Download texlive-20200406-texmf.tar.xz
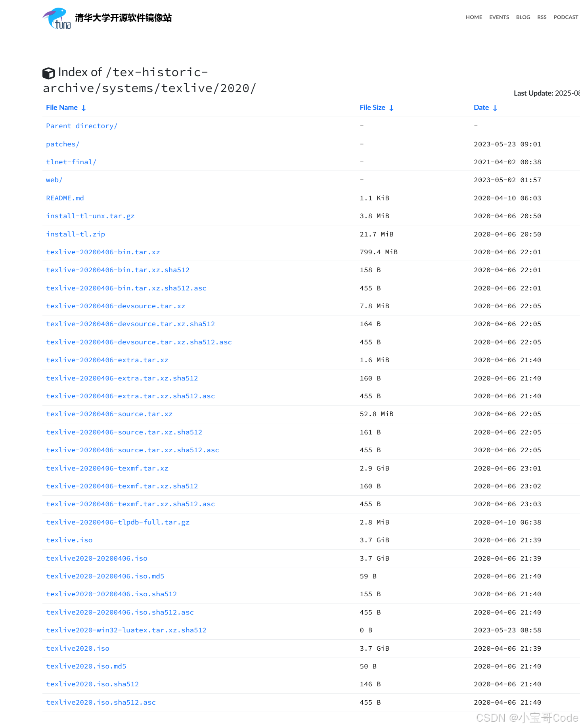This screenshot has height=728, width=580. coord(107,468)
